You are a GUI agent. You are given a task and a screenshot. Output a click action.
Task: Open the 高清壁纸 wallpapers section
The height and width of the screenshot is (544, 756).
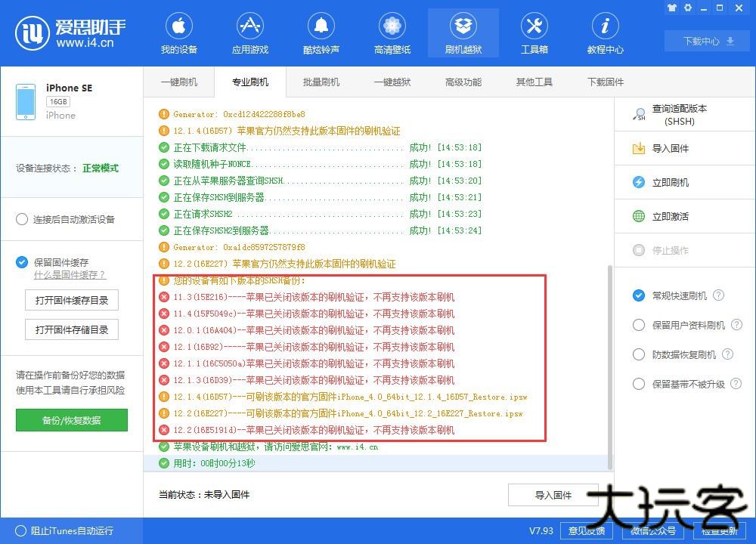coord(392,32)
